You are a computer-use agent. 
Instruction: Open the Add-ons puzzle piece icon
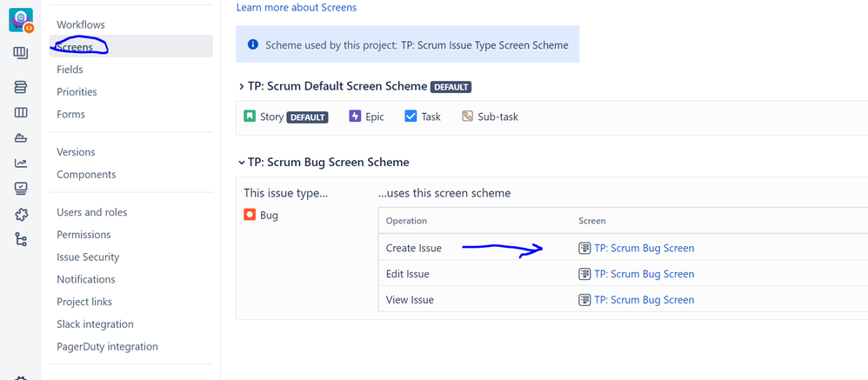(21, 215)
